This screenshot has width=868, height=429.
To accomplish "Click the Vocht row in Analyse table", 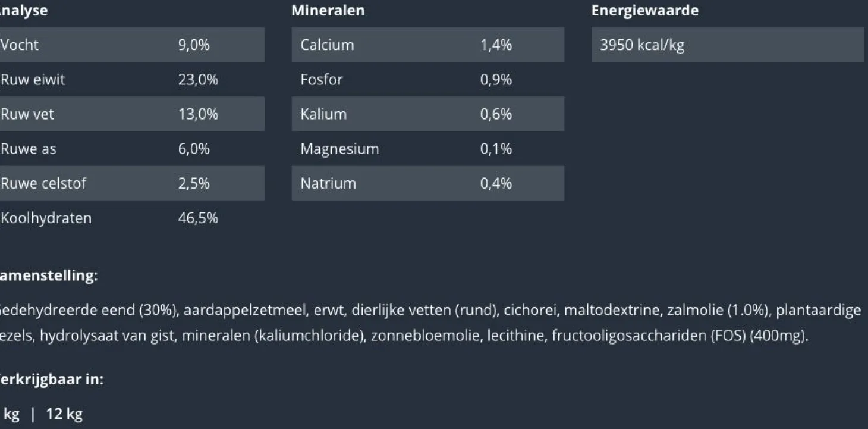I will pyautogui.click(x=131, y=45).
